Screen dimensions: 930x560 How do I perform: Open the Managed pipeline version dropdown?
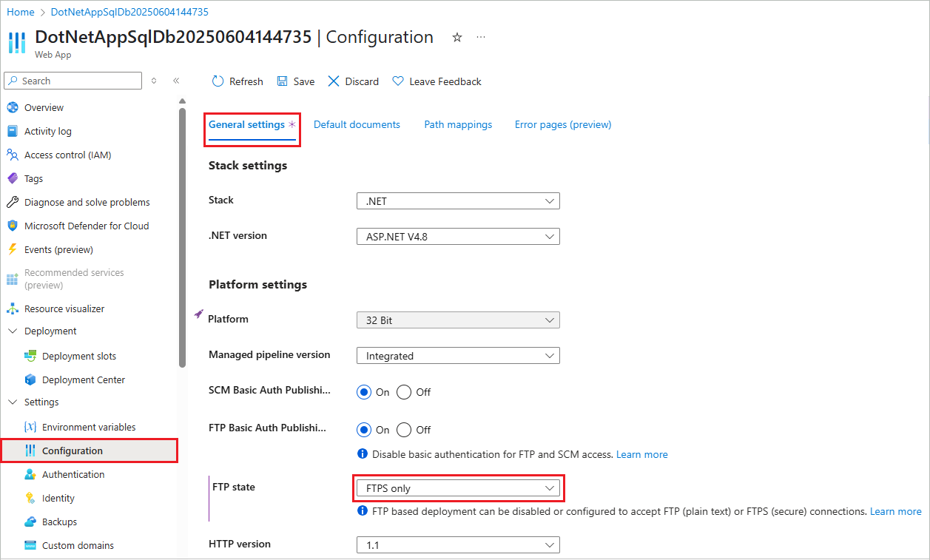[x=458, y=356]
